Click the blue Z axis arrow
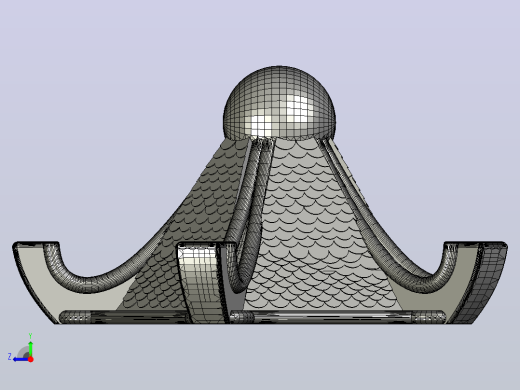 click(x=21, y=359)
